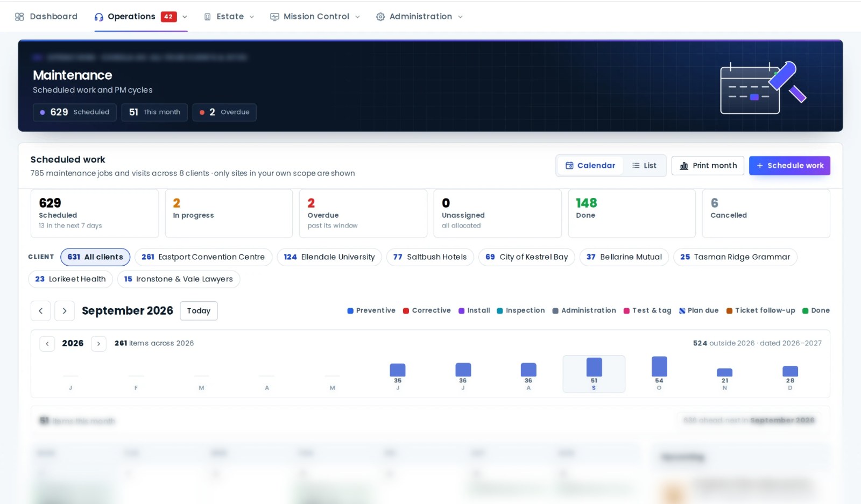The height and width of the screenshot is (504, 861).
Task: Click the calendar illustration in the banner
Action: (763, 87)
